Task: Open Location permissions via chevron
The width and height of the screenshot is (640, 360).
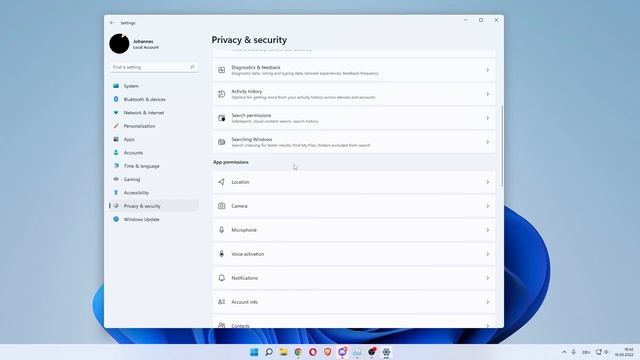Action: click(x=487, y=182)
